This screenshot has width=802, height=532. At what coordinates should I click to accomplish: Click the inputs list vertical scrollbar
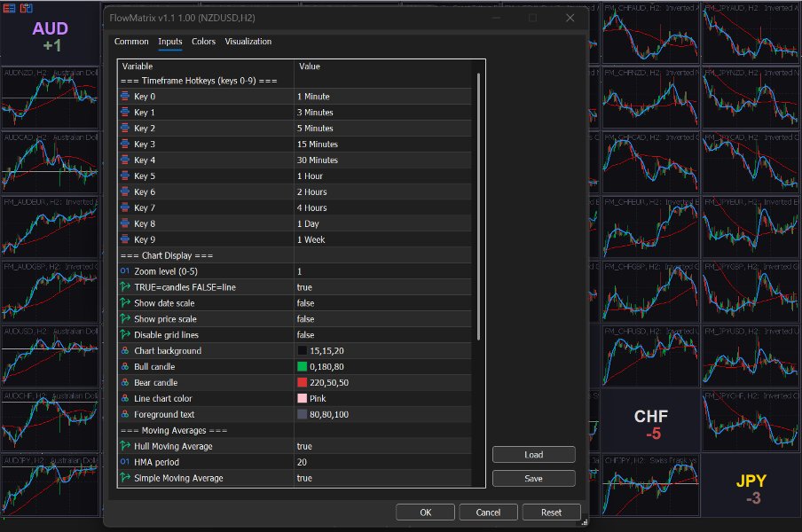478,206
